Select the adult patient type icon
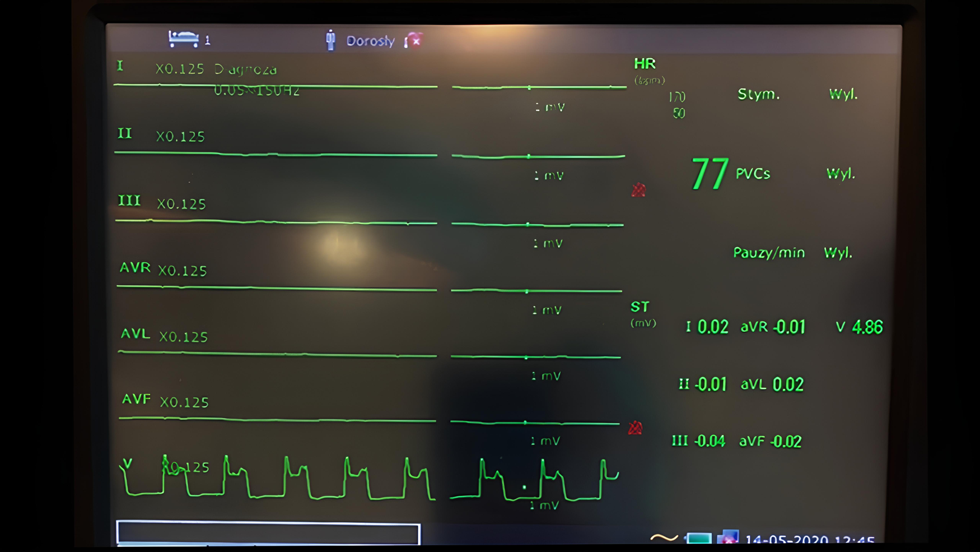Image resolution: width=980 pixels, height=552 pixels. (x=332, y=39)
